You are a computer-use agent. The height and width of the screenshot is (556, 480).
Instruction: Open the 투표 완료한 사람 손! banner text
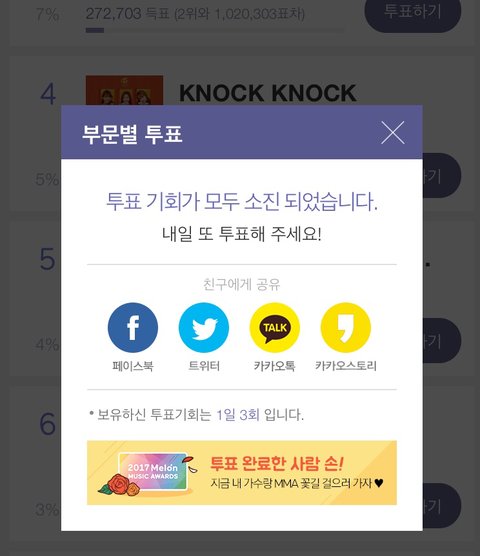pyautogui.click(x=277, y=463)
